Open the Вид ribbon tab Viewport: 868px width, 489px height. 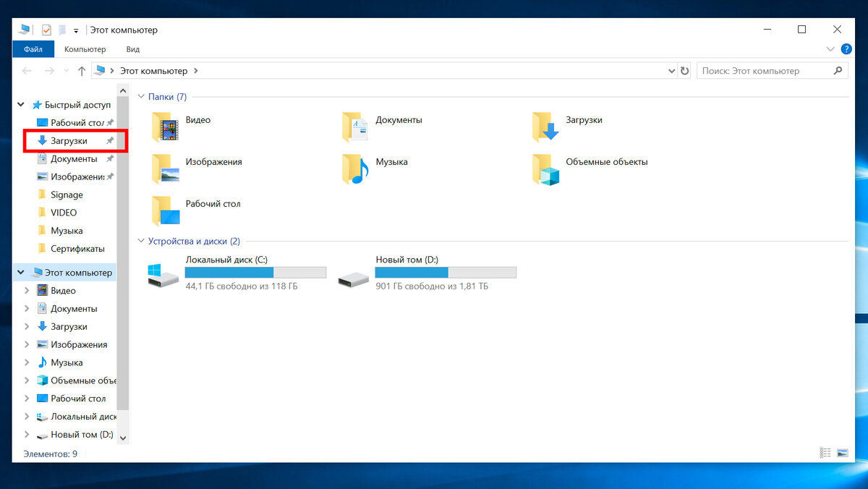tap(133, 49)
